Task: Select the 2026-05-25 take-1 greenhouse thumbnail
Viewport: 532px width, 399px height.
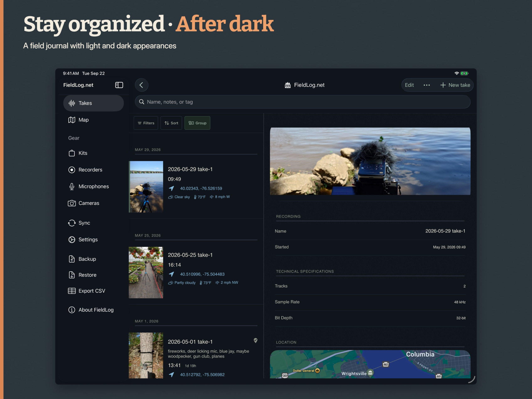Action: [x=146, y=273]
